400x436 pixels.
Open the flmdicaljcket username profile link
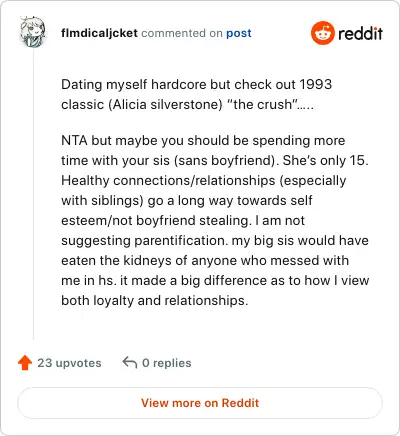point(99,33)
